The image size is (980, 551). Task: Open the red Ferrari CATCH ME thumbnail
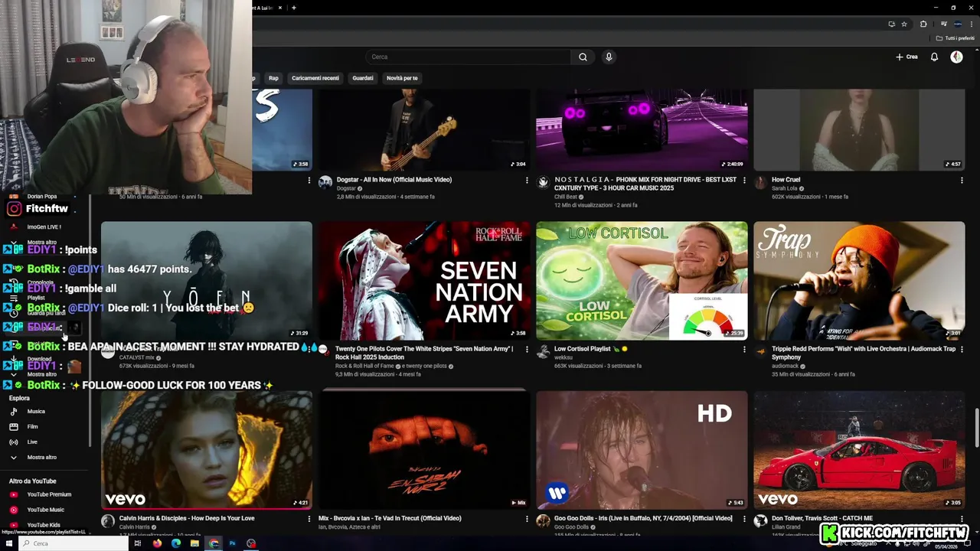pos(859,450)
